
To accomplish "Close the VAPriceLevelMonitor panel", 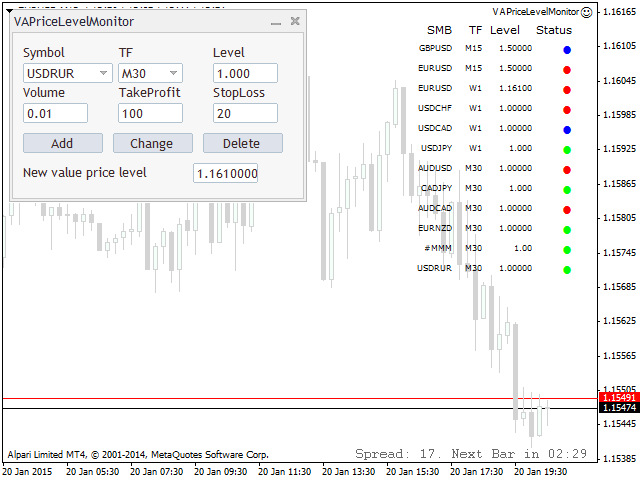I will pyautogui.click(x=295, y=21).
